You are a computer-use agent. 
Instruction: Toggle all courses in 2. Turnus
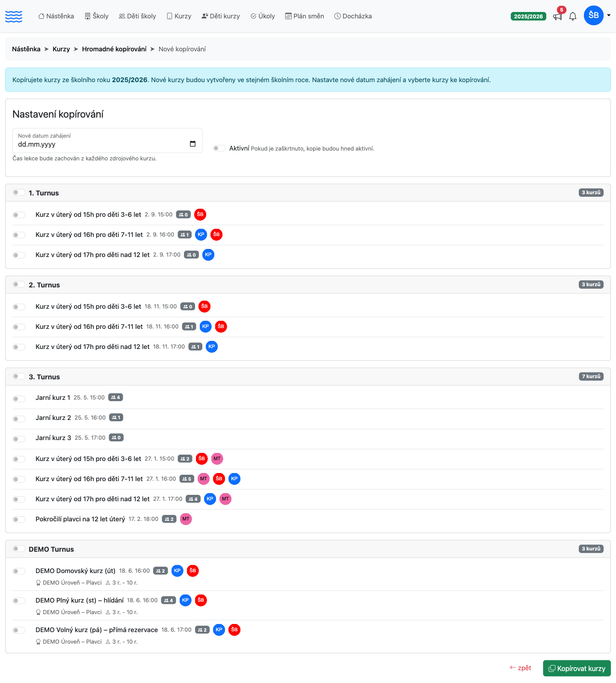pyautogui.click(x=19, y=284)
